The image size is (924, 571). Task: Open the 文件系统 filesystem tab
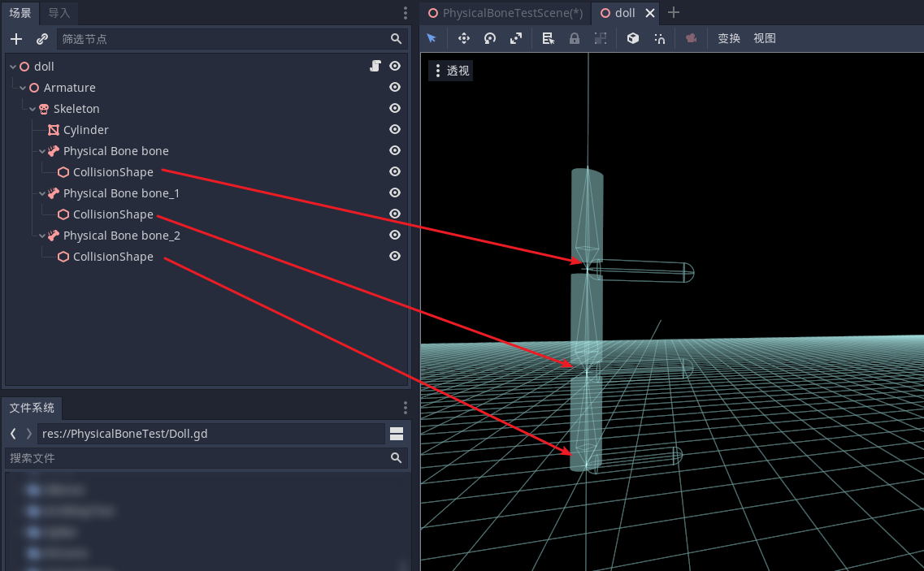point(32,408)
